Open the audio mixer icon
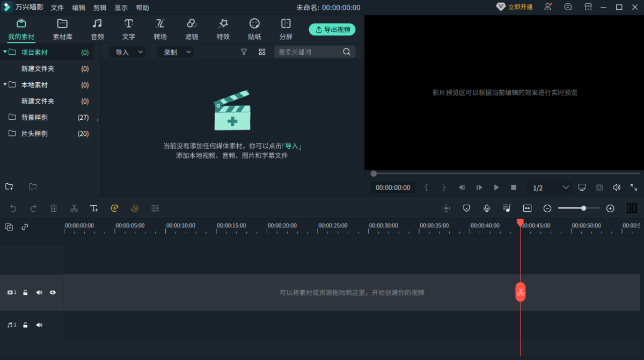Screen dimensions: 644x360 (x=507, y=208)
